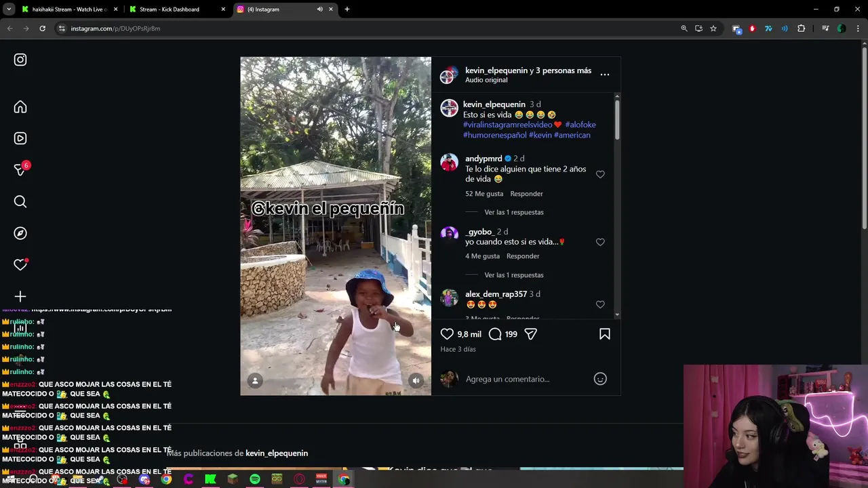The width and height of the screenshot is (868, 488).
Task: Toggle the video sound speaker button
Action: click(x=416, y=381)
